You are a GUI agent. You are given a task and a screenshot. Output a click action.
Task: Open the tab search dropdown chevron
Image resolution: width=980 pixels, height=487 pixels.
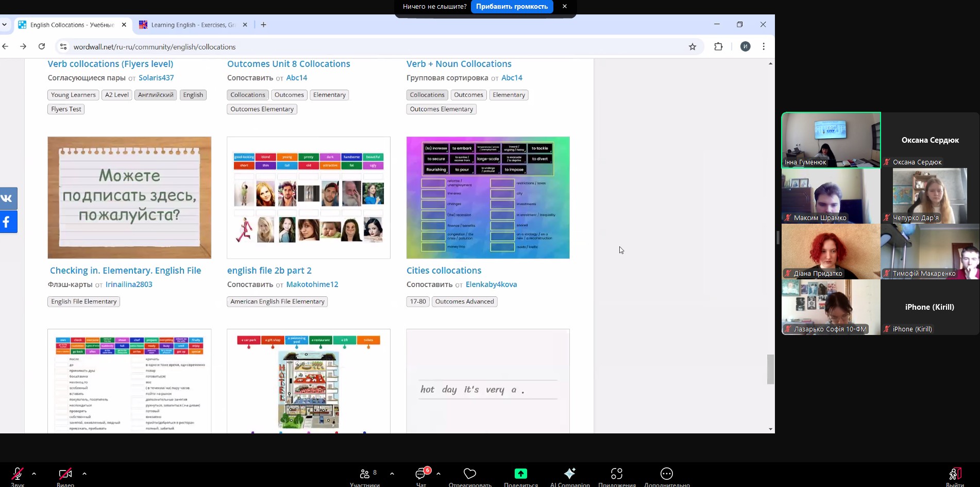click(5, 25)
